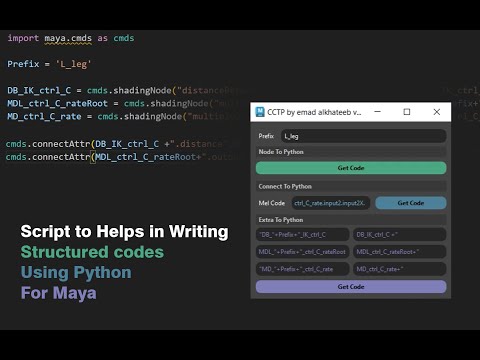Viewport: 480px width, 360px height.
Task: Click the field "DB_"+Prefix+"_IK_ctrl_C"
Action: (302, 235)
